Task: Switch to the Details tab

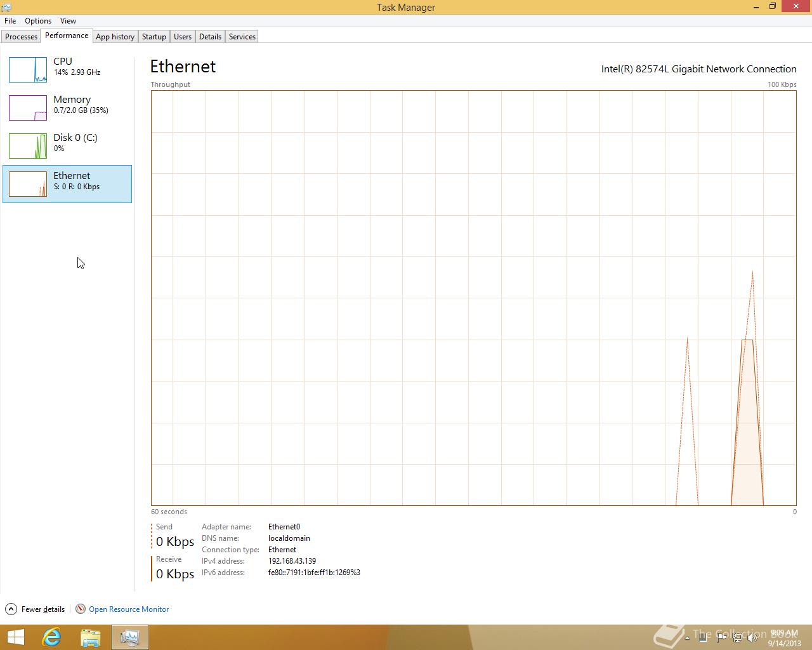Action: point(210,37)
